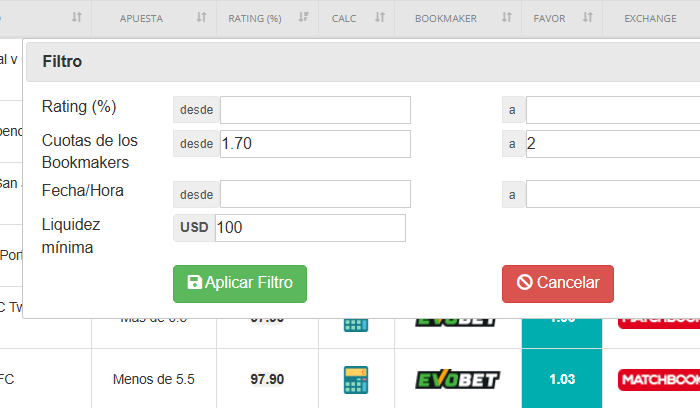The image size is (700, 408).
Task: Edit Cuotas upper limit field showing 2
Action: tap(613, 144)
